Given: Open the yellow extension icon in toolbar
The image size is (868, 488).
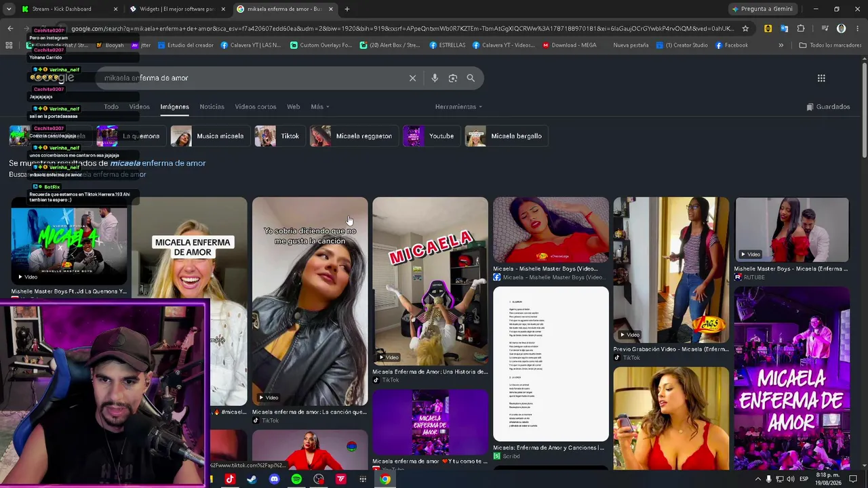Looking at the screenshot, I should 768,28.
